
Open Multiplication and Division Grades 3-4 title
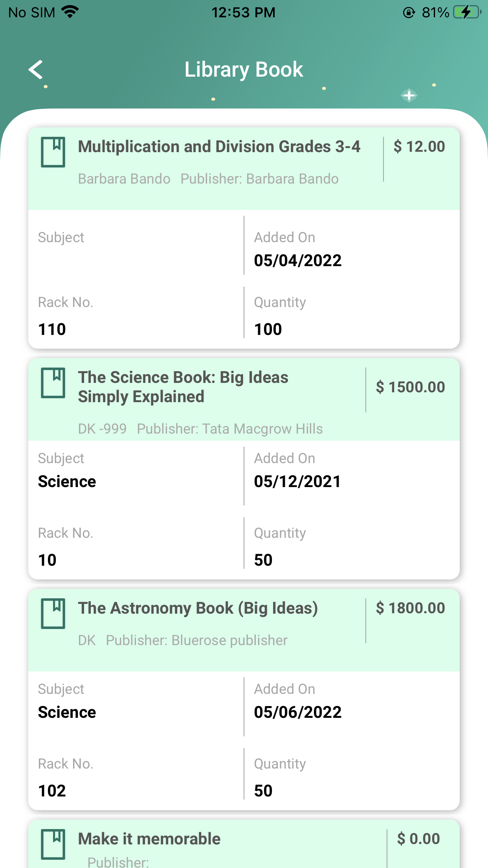tap(219, 147)
